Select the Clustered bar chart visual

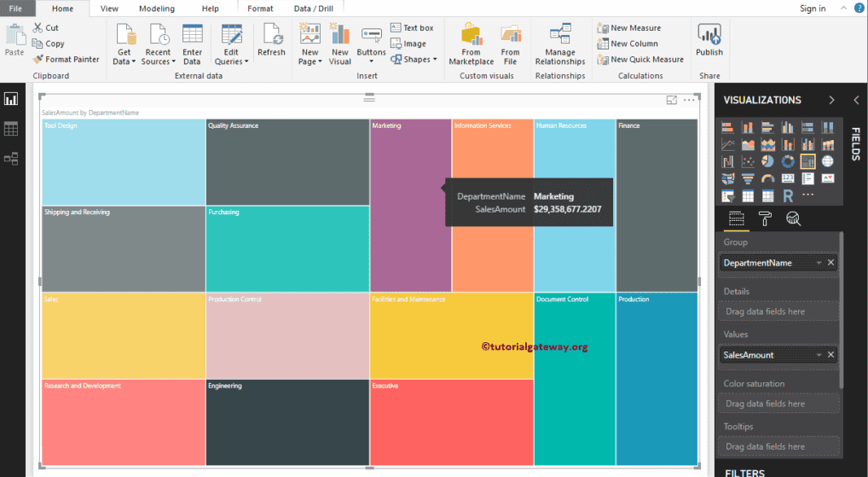[767, 128]
